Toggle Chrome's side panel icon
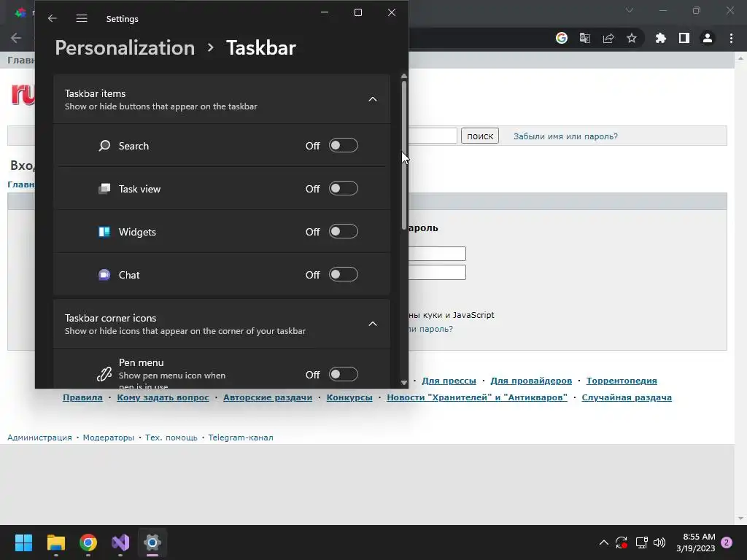The image size is (747, 560). pyautogui.click(x=684, y=38)
